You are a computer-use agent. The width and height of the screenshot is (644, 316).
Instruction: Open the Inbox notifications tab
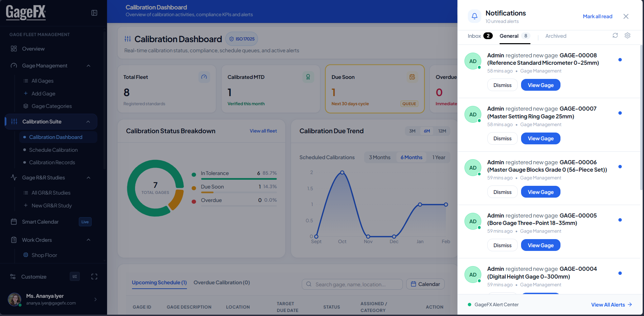(480, 36)
